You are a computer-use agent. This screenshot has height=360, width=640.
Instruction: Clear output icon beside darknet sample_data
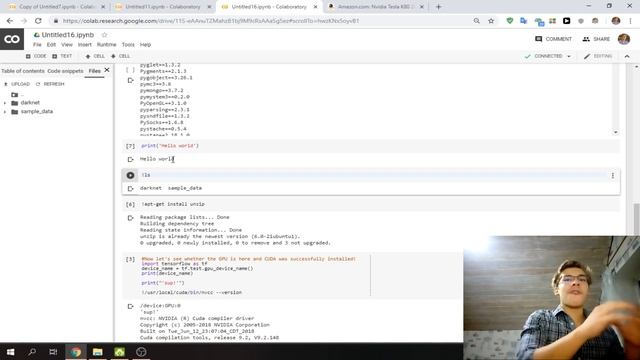click(131, 188)
